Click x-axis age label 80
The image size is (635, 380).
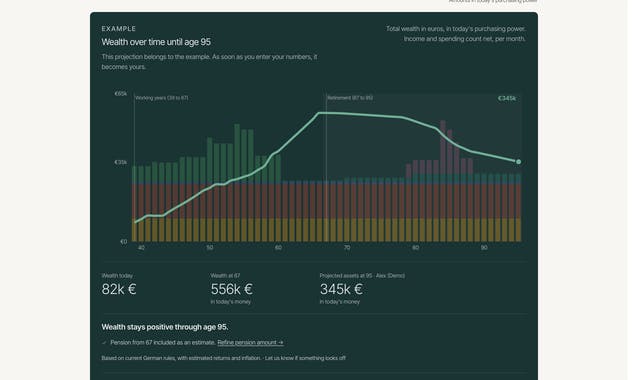(416, 248)
